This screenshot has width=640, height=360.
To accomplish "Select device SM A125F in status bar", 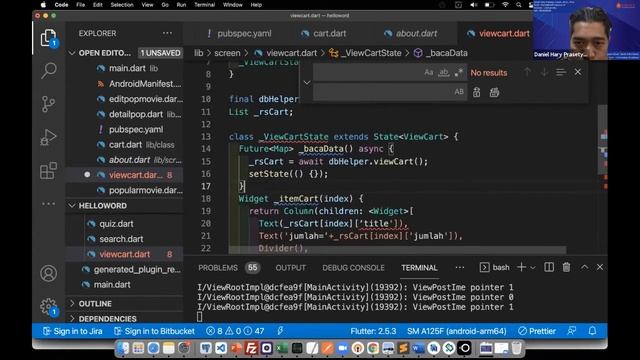I will click(457, 331).
